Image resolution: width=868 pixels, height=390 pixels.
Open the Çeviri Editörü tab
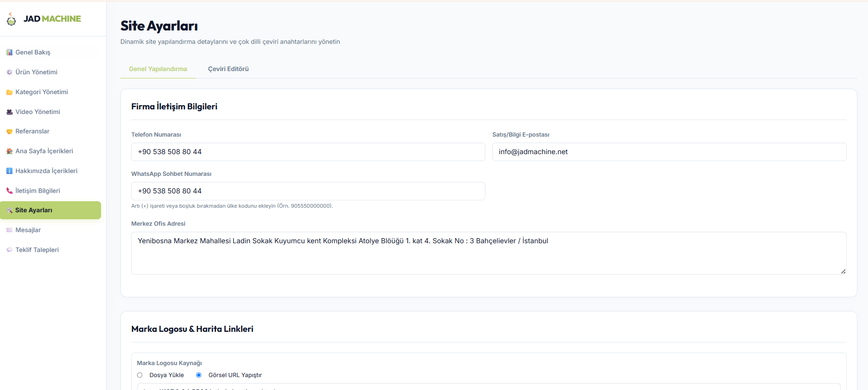(228, 69)
